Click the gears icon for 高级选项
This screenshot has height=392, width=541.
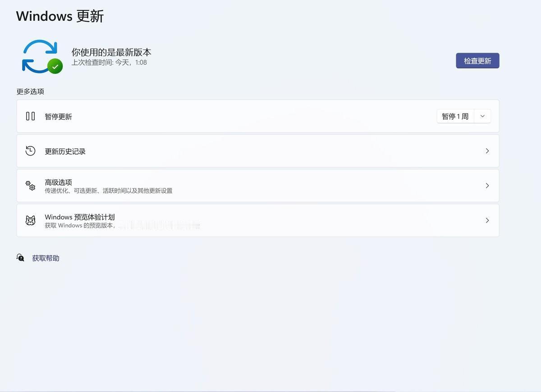tap(30, 186)
